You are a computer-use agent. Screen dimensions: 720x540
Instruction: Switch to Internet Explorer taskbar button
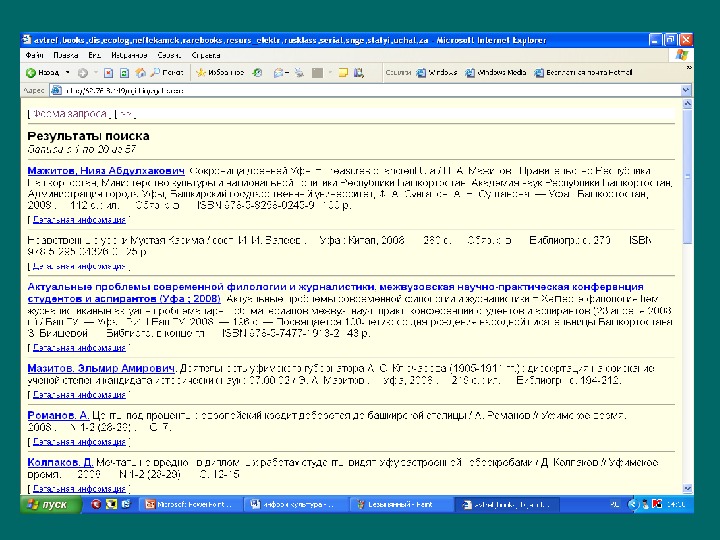point(506,504)
